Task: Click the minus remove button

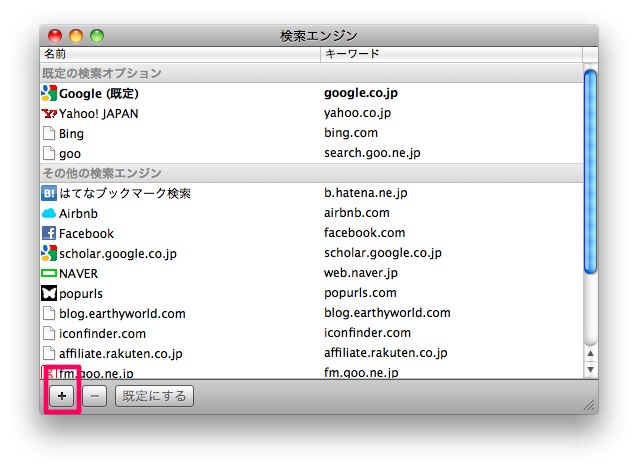Action: 94,396
